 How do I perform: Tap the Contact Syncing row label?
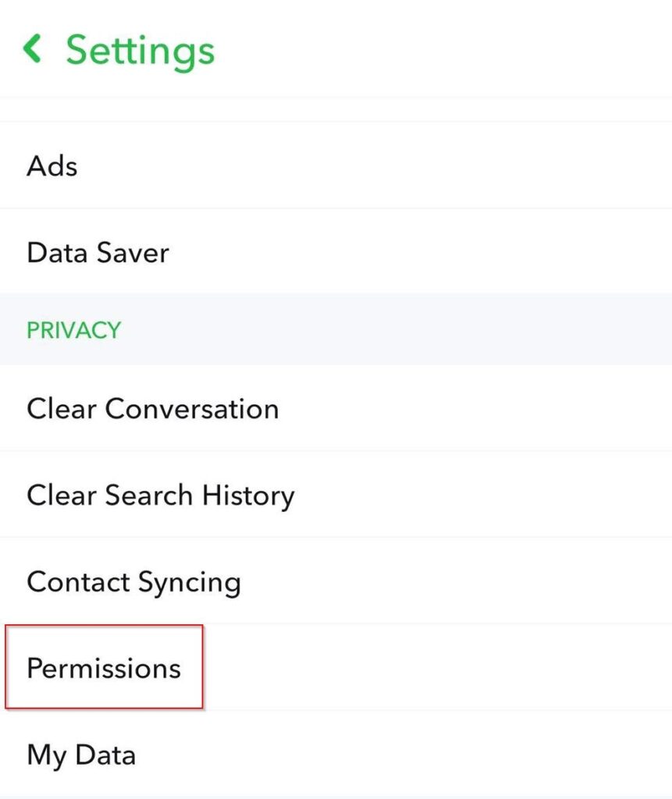click(133, 582)
